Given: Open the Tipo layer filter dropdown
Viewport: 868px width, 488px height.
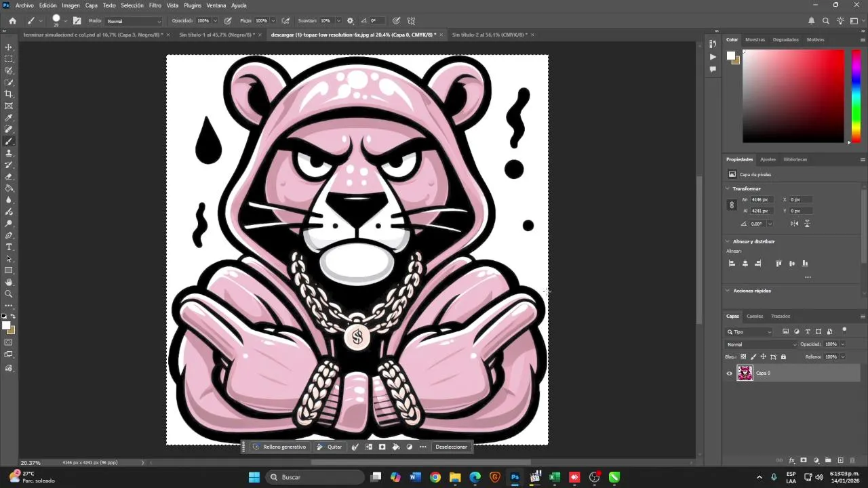Looking at the screenshot, I should (749, 331).
